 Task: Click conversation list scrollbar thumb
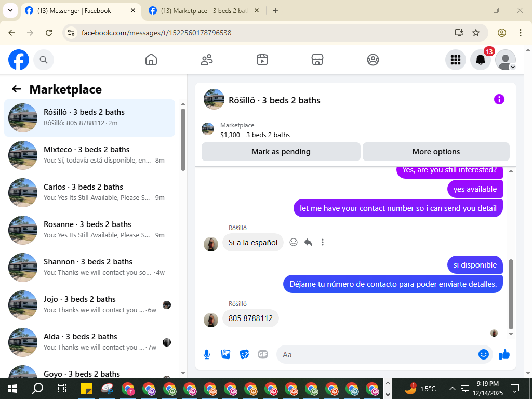183,139
